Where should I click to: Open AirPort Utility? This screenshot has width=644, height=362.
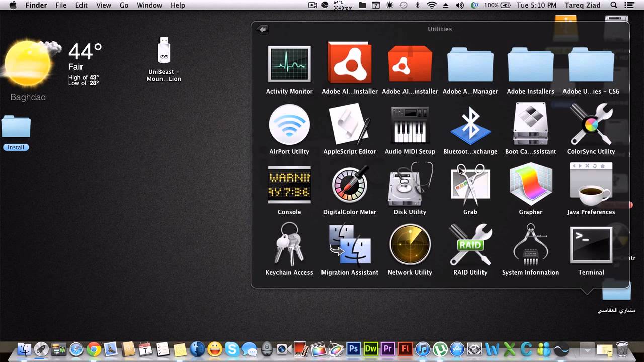pyautogui.click(x=289, y=124)
